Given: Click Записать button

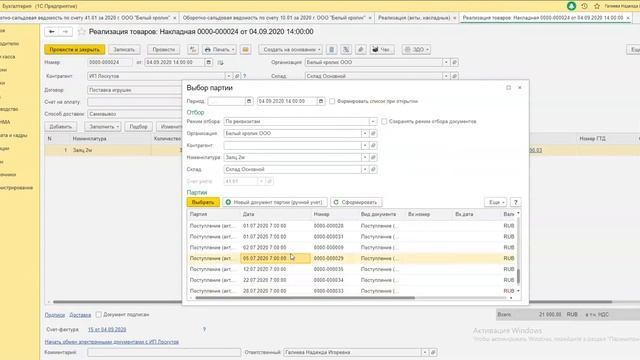Looking at the screenshot, I should click(x=124, y=49).
